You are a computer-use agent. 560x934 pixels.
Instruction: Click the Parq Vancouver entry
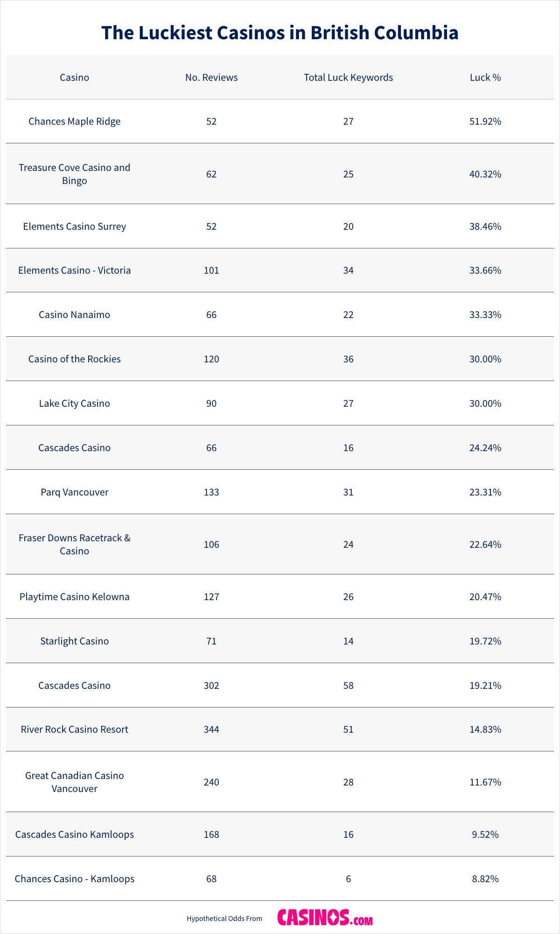point(74,492)
